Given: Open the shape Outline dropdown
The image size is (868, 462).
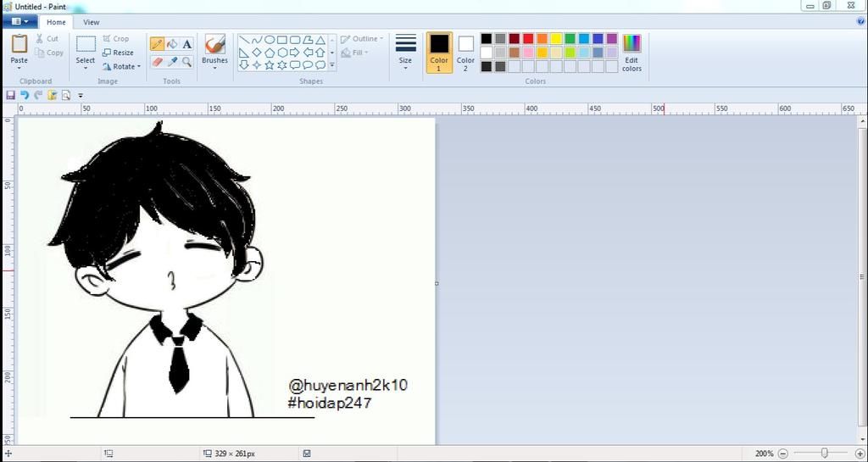Looking at the screenshot, I should coord(362,39).
